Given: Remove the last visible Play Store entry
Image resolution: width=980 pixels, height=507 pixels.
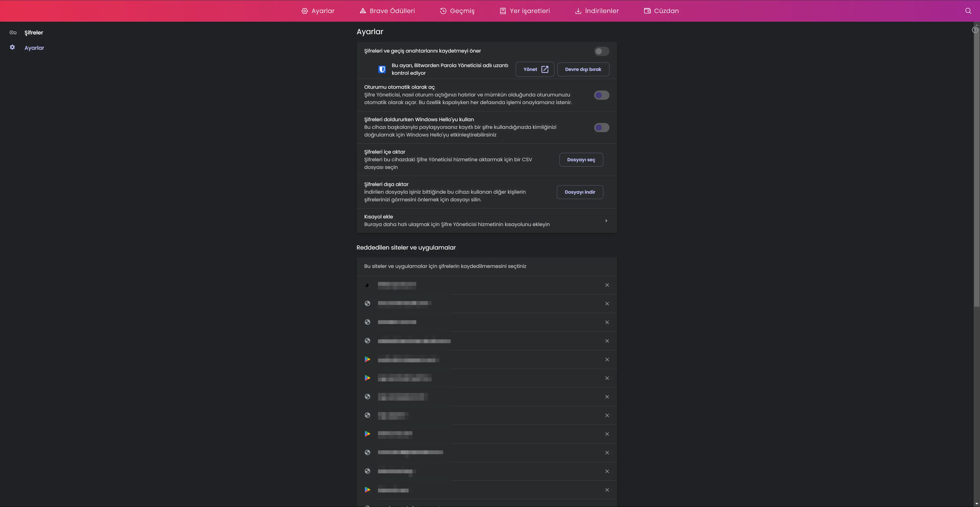Looking at the screenshot, I should 607,490.
